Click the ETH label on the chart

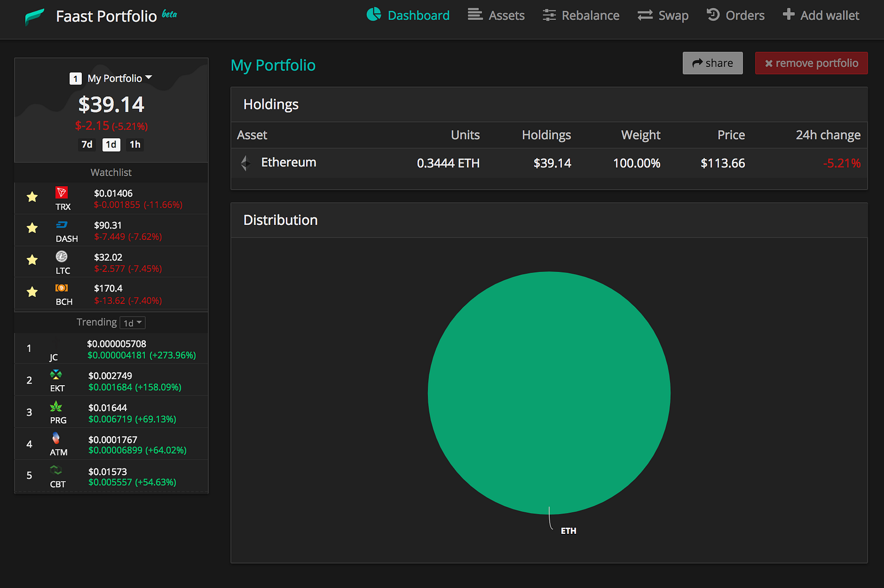(x=569, y=531)
